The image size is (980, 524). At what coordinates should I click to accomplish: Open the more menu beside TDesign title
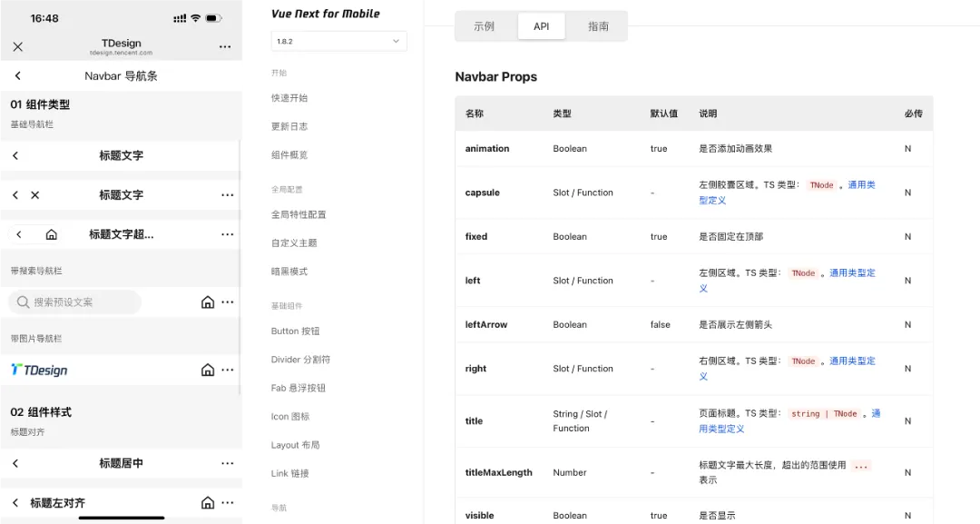(225, 47)
